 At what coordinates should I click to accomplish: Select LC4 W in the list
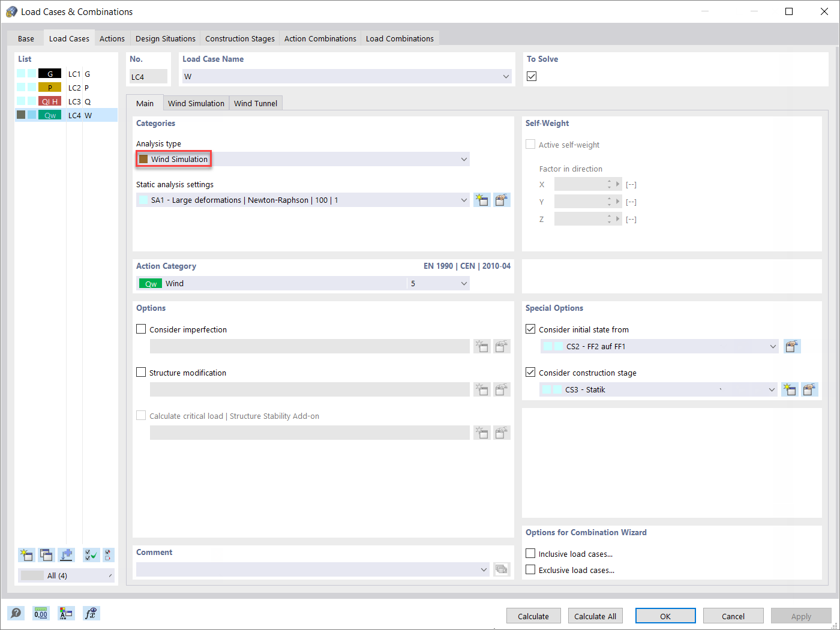pyautogui.click(x=66, y=115)
